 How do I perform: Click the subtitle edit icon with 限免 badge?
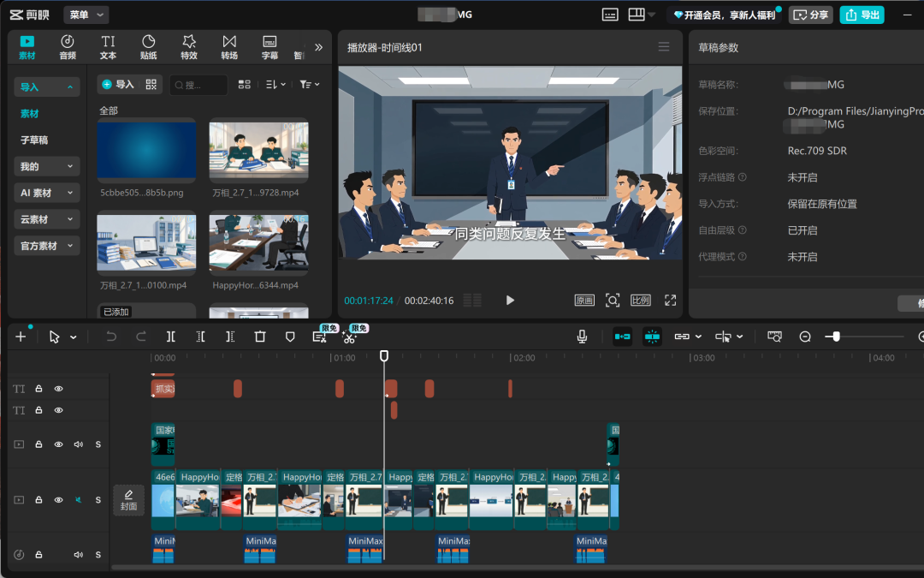coord(319,337)
